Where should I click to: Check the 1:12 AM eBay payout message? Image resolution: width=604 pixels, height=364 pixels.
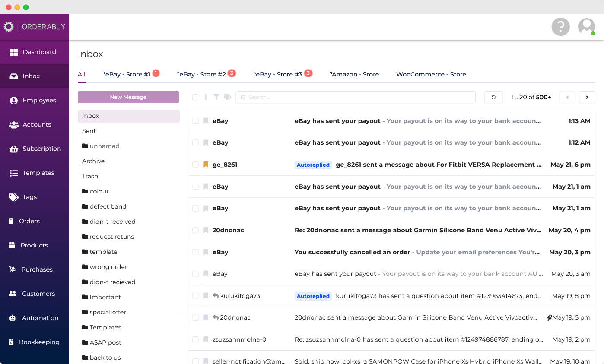(195, 142)
